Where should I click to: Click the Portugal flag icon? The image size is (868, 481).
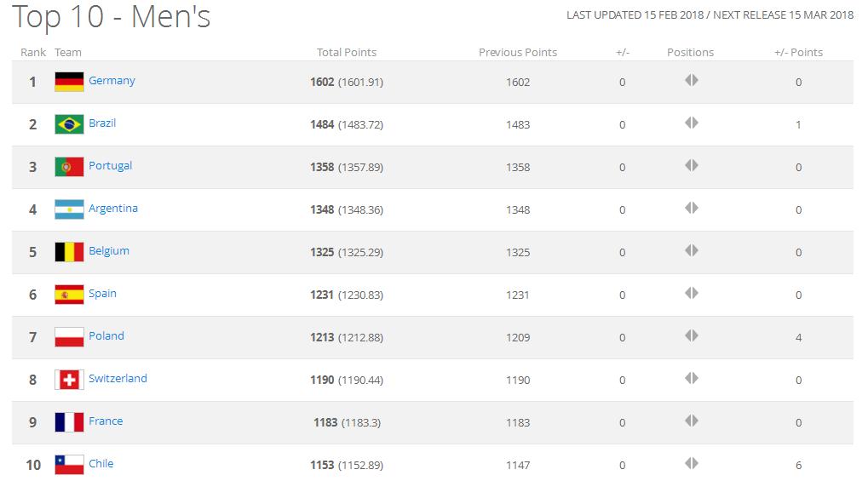(69, 167)
